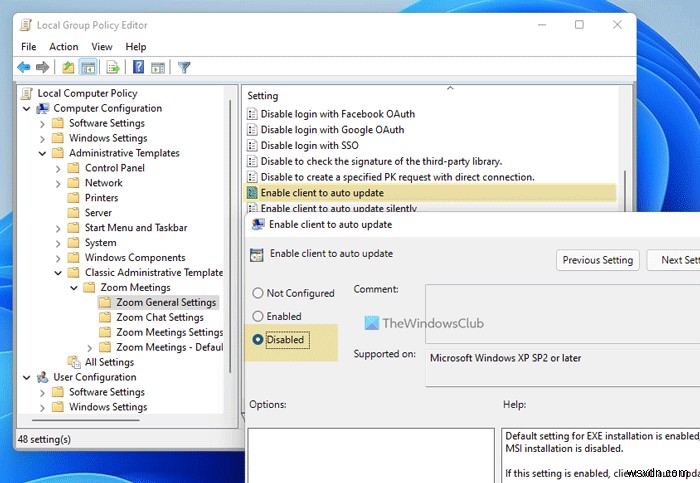Select the Disabled radio button
The height and width of the screenshot is (483, 700).
258,340
